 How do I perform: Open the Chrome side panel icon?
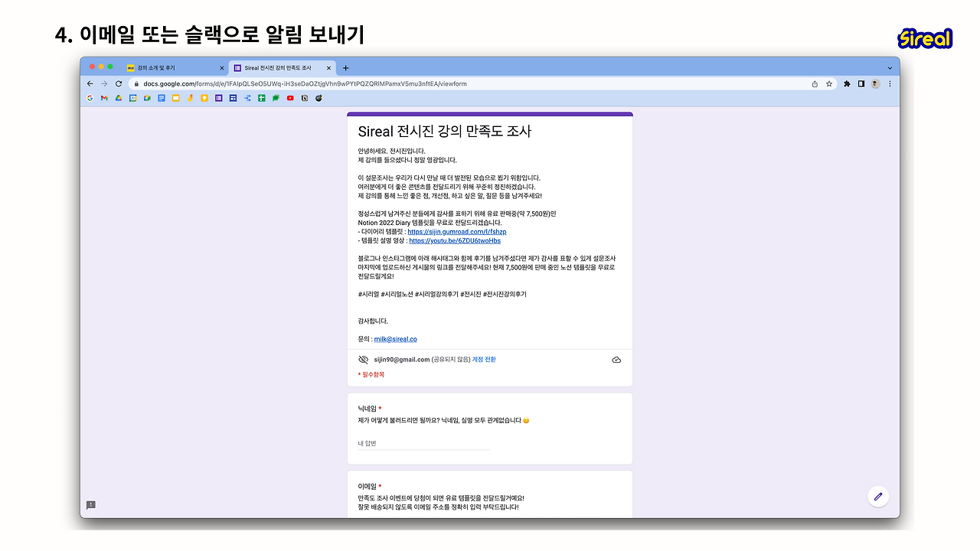pos(861,84)
